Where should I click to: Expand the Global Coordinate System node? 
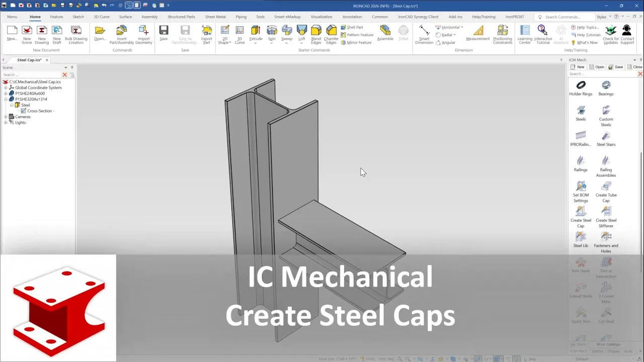point(6,87)
